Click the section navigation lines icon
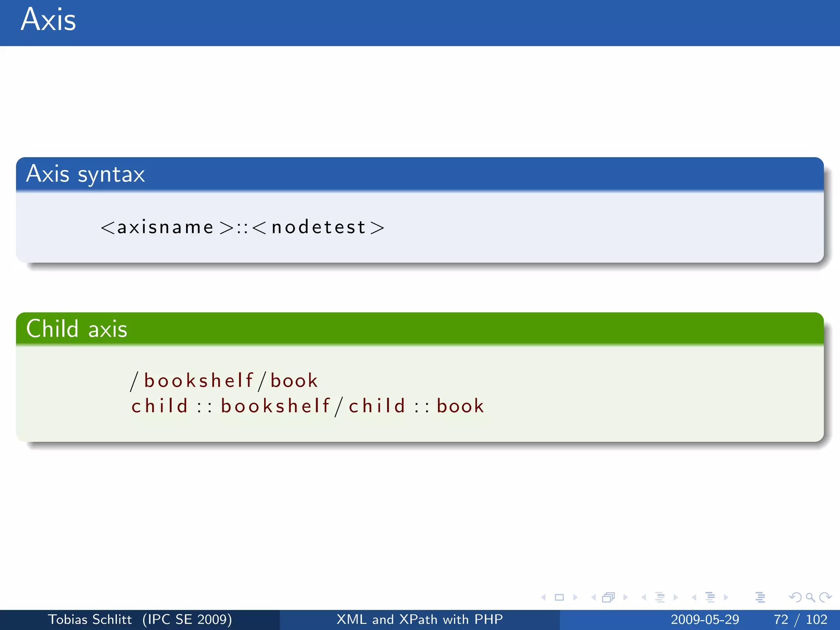This screenshot has height=630, width=840. click(x=710, y=598)
